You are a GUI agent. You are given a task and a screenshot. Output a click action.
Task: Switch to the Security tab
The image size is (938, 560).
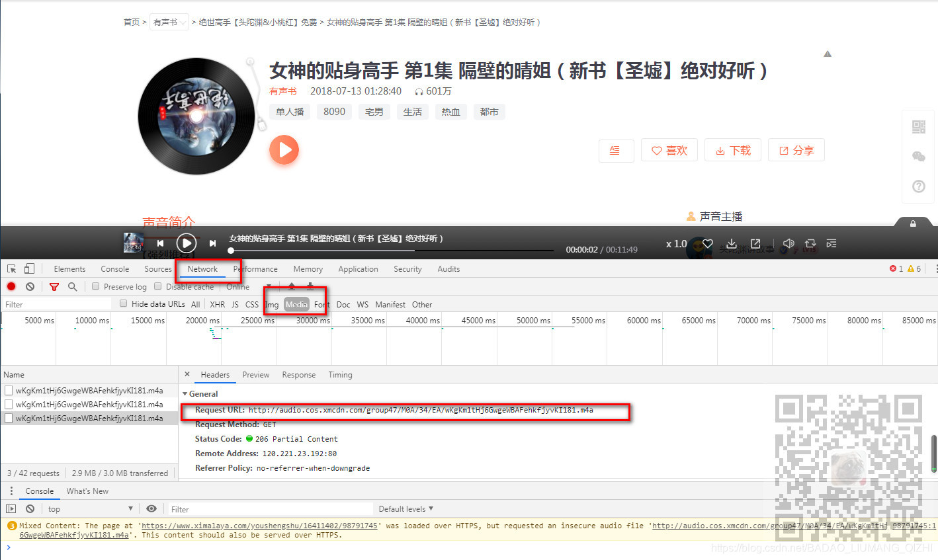tap(407, 269)
